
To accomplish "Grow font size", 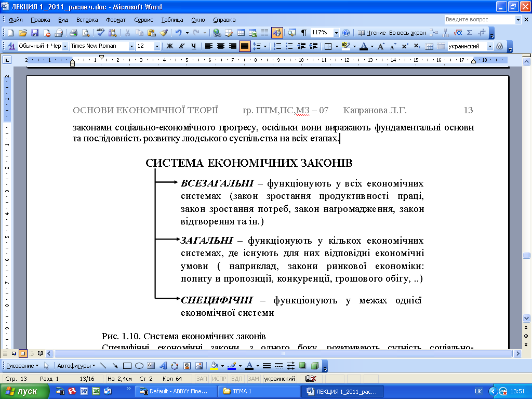I will [381, 46].
